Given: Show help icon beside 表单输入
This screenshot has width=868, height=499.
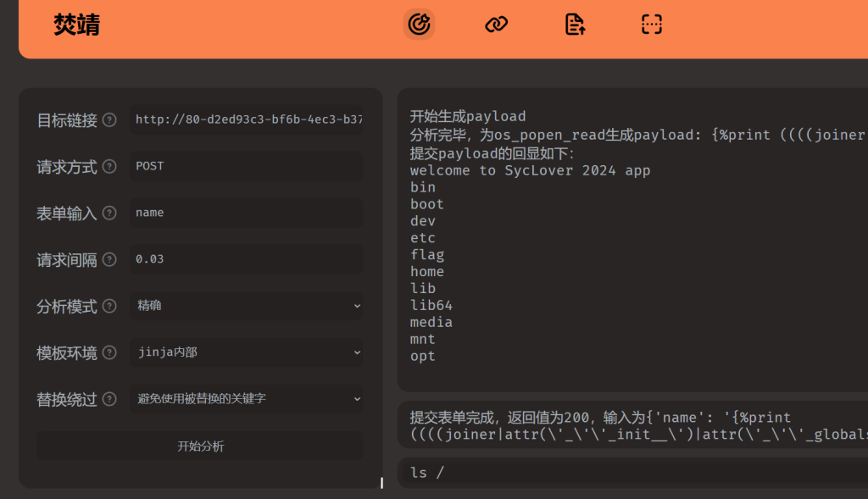Looking at the screenshot, I should (x=109, y=213).
